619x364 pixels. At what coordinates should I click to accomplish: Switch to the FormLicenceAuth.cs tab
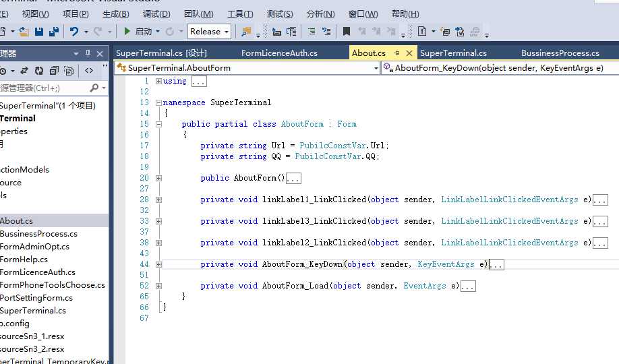[279, 53]
